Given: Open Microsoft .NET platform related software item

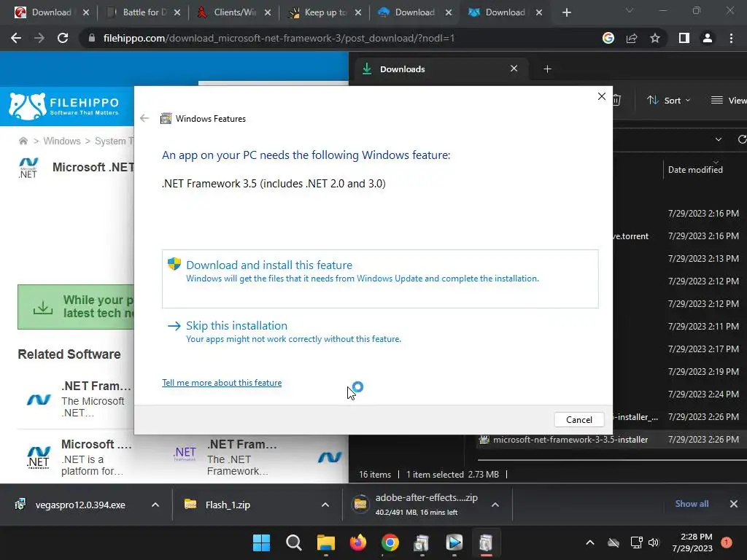Looking at the screenshot, I should click(x=76, y=457).
